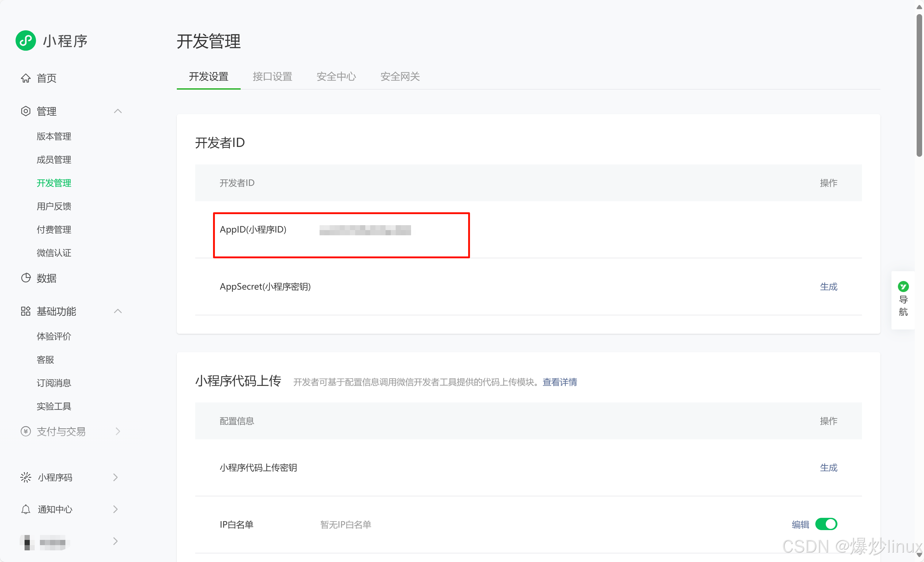The height and width of the screenshot is (562, 924).
Task: Click the home icon beside 首页
Action: click(25, 78)
